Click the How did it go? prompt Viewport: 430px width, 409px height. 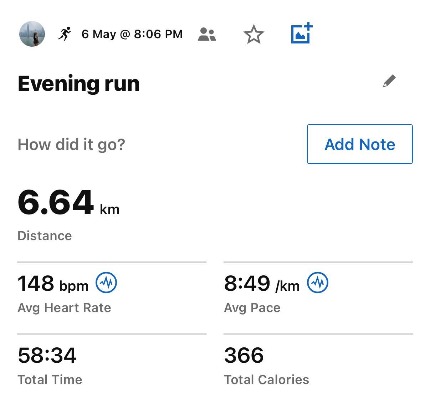click(71, 145)
